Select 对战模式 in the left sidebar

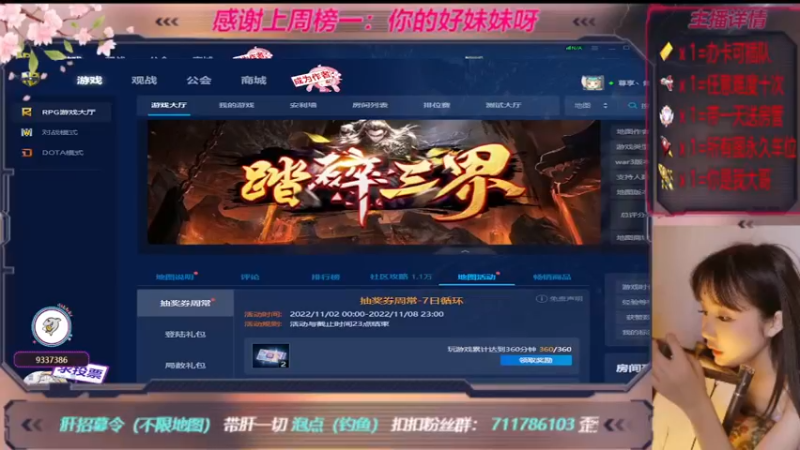[59, 132]
